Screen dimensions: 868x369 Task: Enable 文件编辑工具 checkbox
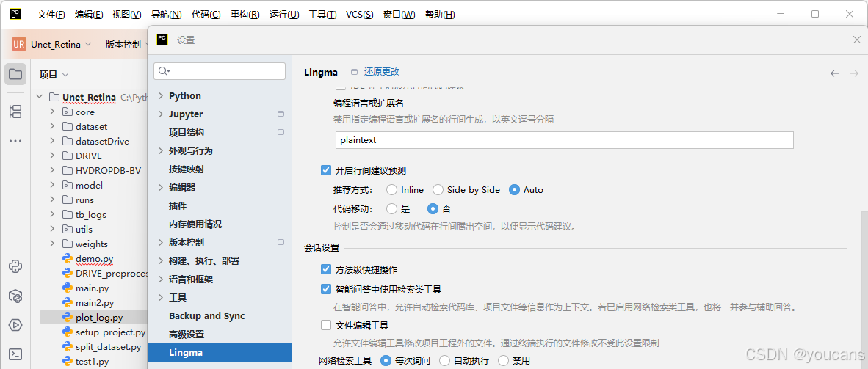[326, 325]
